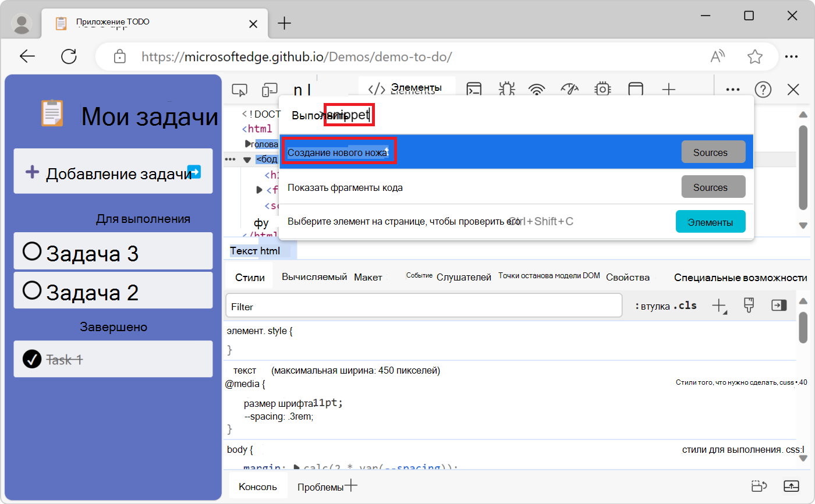Toggle the .cls classes button
This screenshot has width=815, height=504.
tap(685, 306)
